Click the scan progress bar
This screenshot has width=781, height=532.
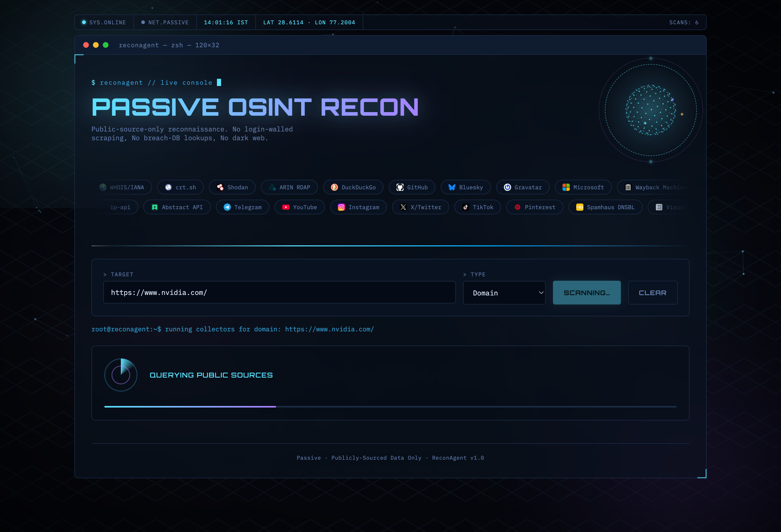coord(390,407)
